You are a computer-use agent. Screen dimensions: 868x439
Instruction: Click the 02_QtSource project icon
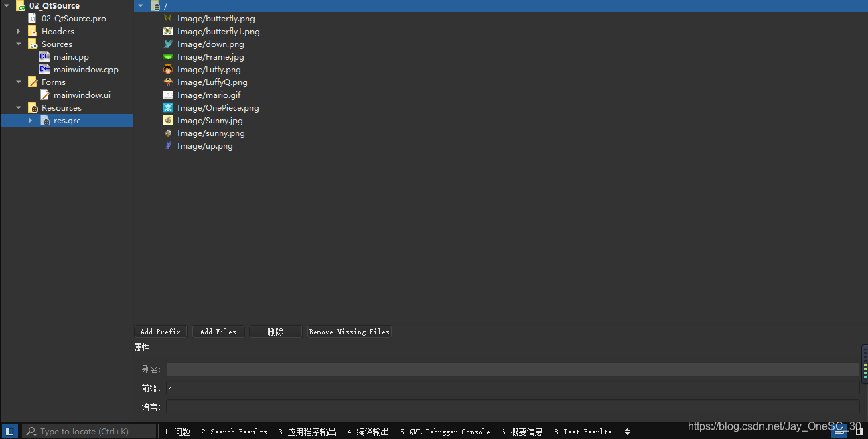pyautogui.click(x=21, y=6)
